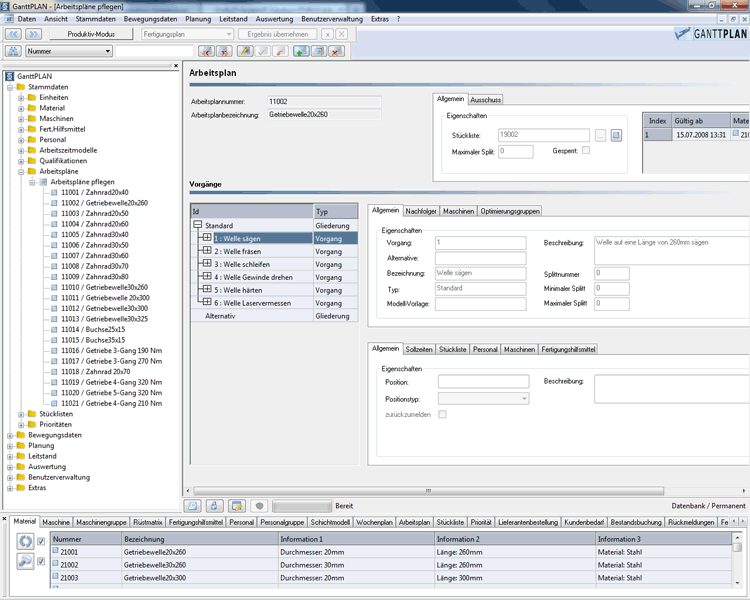Click the confirm checkmark toolbar icon

[263, 51]
